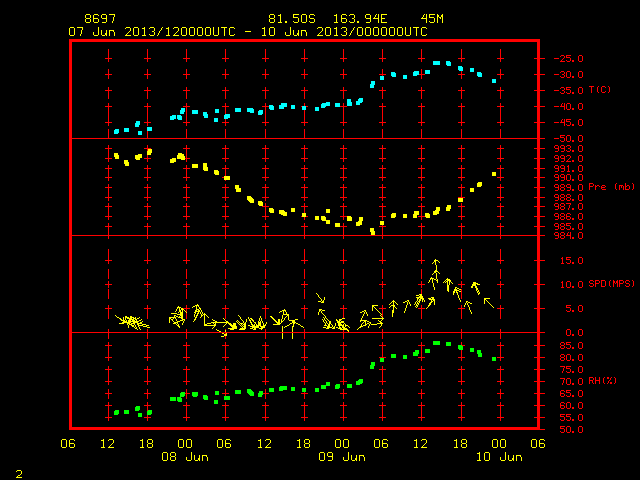Click the last cyan temperature point
Image resolution: width=640 pixels, height=480 pixels.
pos(494,81)
